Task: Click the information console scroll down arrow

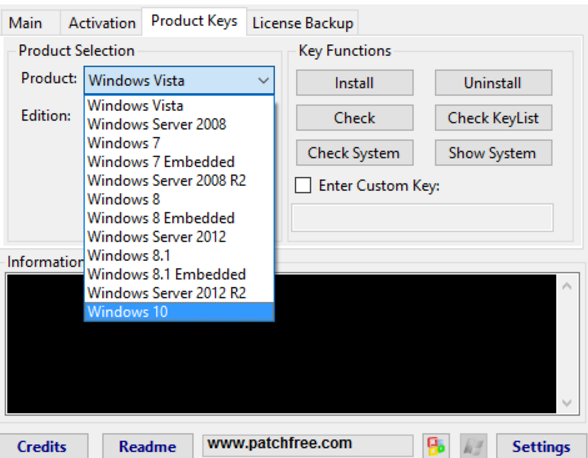Action: [567, 403]
